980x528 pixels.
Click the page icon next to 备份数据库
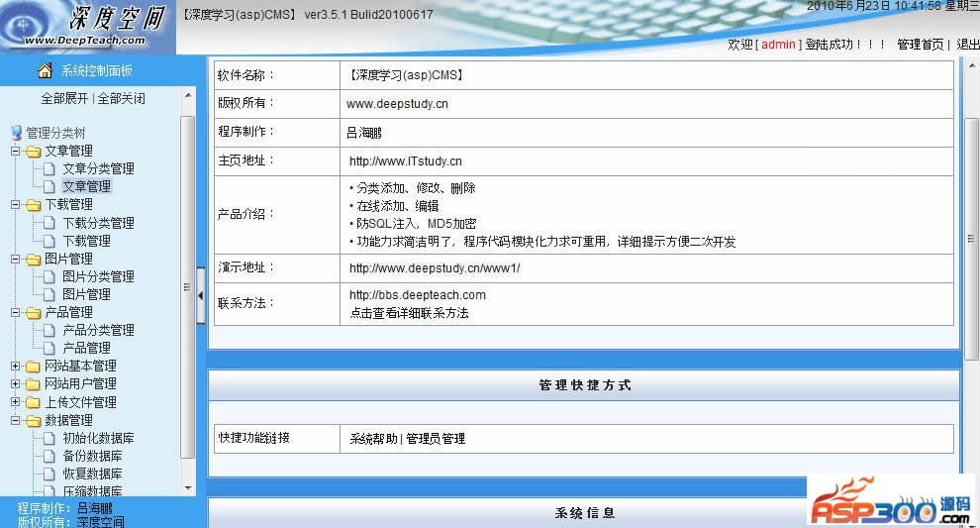(x=49, y=456)
